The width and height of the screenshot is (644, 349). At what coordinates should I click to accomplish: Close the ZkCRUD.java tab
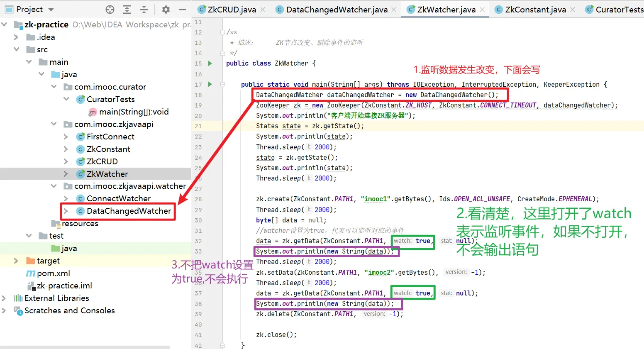click(263, 10)
